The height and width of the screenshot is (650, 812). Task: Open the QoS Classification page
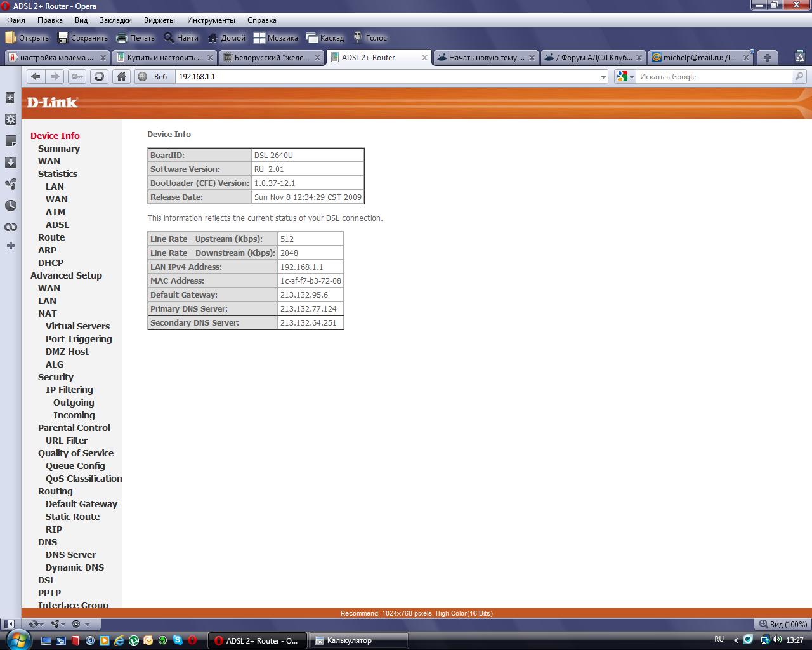click(x=84, y=479)
